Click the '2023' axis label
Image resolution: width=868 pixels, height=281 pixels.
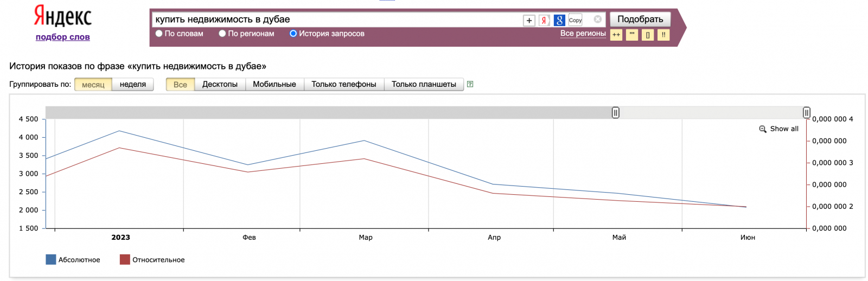point(120,238)
